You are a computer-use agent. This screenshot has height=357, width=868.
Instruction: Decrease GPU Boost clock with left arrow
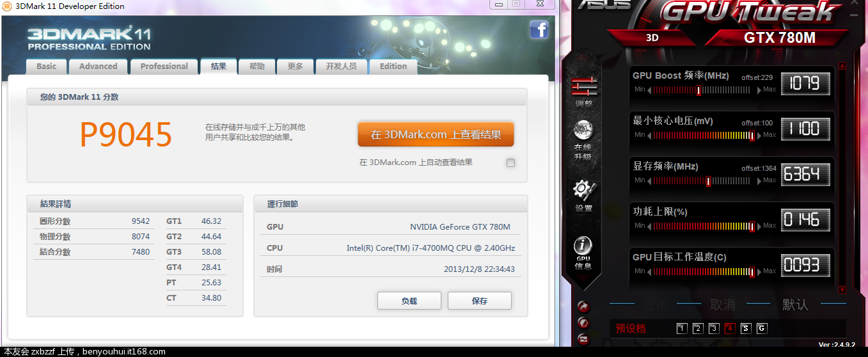tap(650, 90)
